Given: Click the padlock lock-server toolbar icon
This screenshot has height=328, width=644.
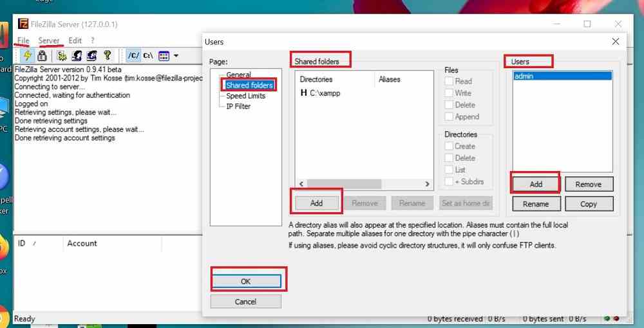Looking at the screenshot, I should coord(42,56).
